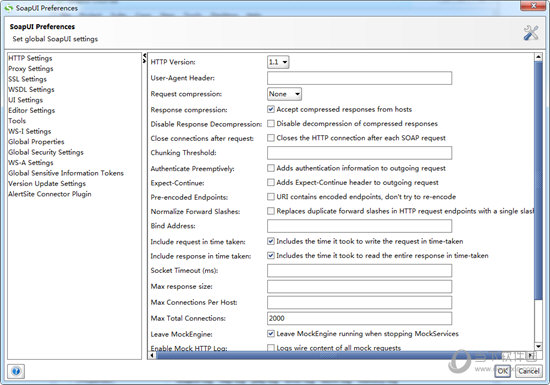
Task: Toggle Includes time to read entire response
Action: click(x=271, y=255)
